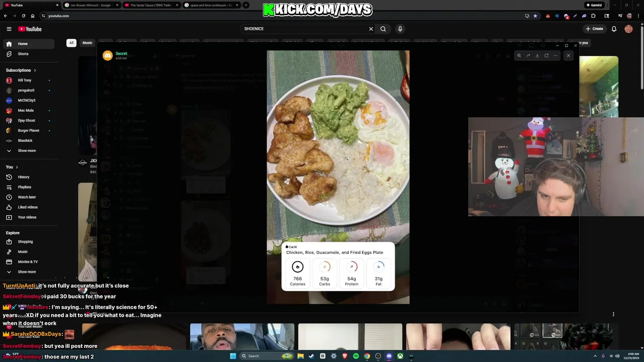The height and width of the screenshot is (362, 644).
Task: Download the image from Discord viewer
Action: tap(537, 55)
